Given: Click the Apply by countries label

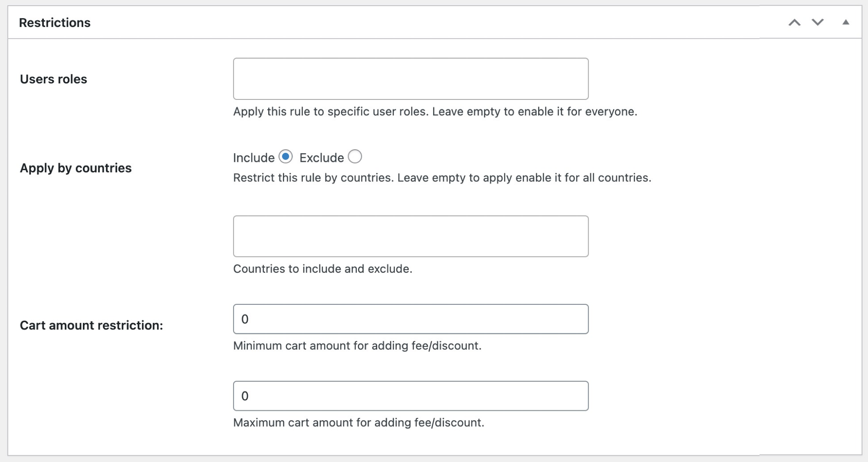Looking at the screenshot, I should (x=76, y=168).
